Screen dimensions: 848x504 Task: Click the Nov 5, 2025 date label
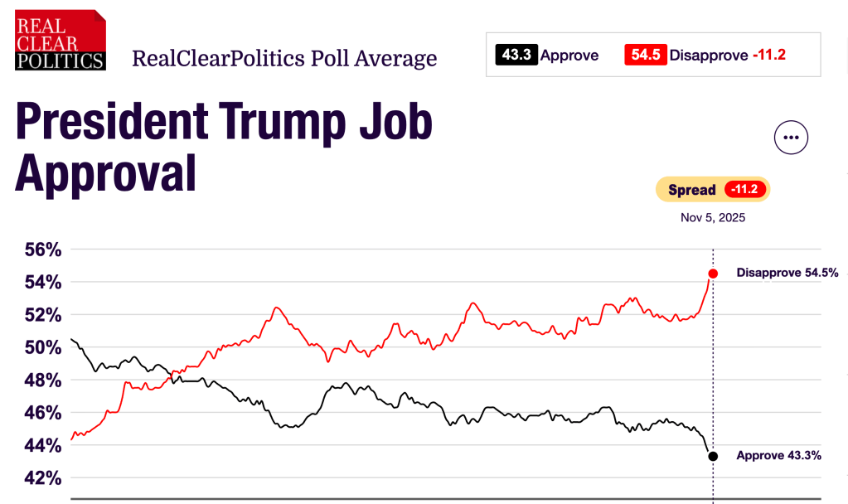click(x=713, y=218)
